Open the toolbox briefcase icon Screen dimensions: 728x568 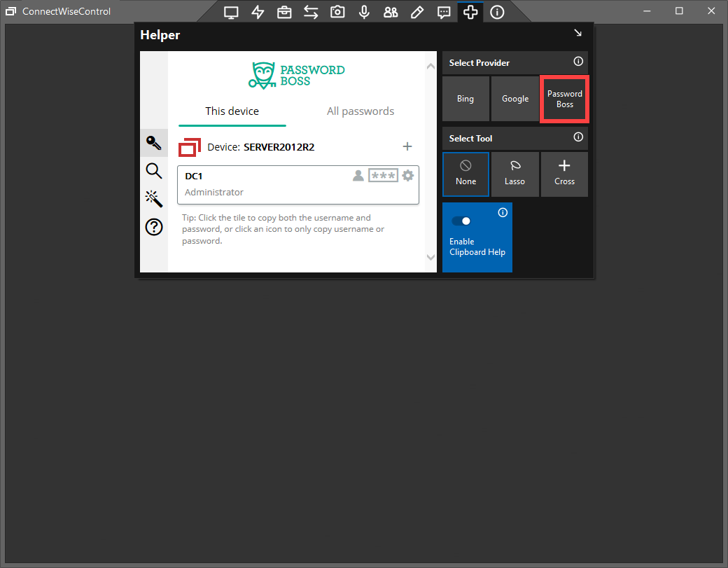point(284,12)
